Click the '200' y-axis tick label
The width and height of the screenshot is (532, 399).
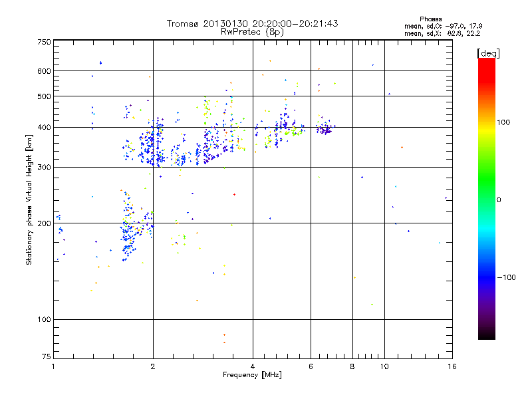44,223
